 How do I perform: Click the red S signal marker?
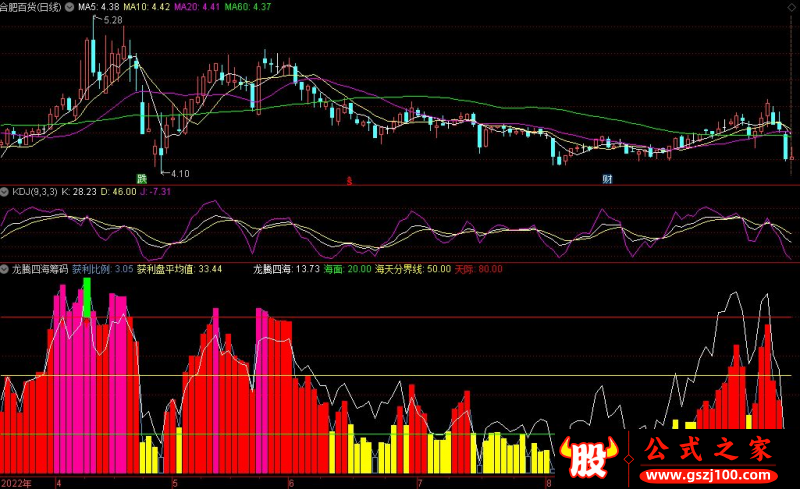point(349,180)
